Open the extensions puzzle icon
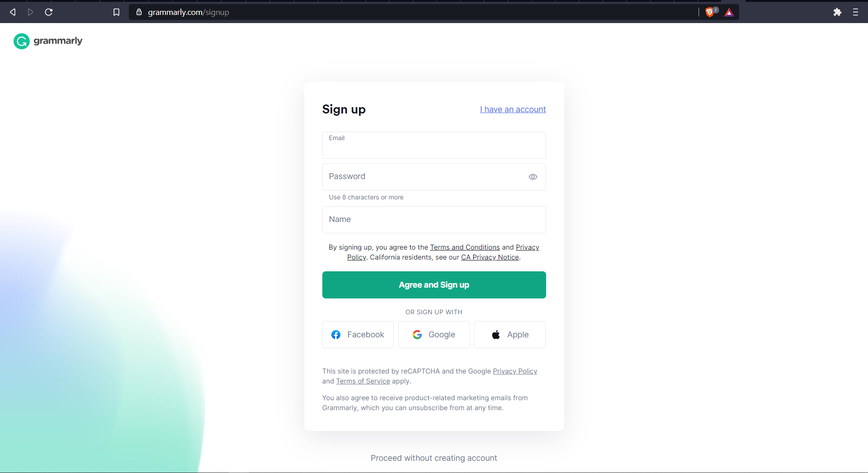 pyautogui.click(x=837, y=12)
